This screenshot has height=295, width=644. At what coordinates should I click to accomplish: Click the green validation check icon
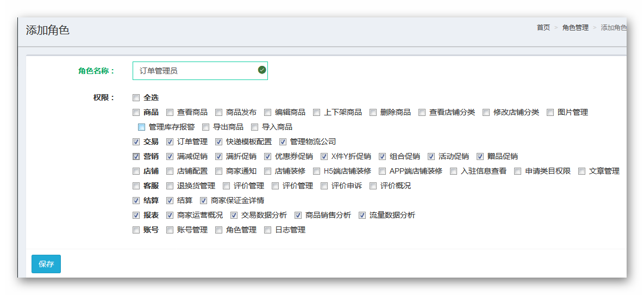pos(261,70)
